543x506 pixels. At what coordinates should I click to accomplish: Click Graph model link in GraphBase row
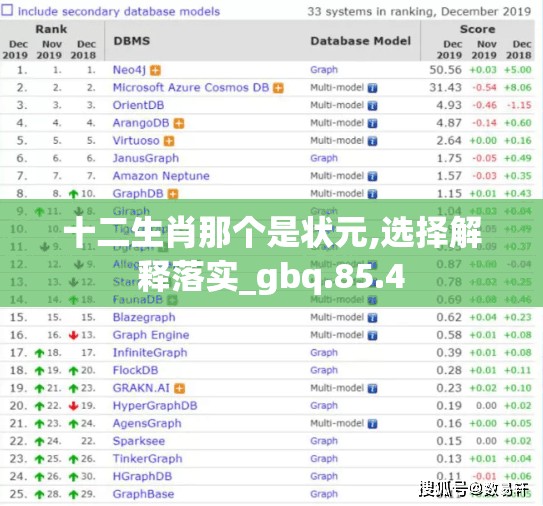(x=324, y=494)
